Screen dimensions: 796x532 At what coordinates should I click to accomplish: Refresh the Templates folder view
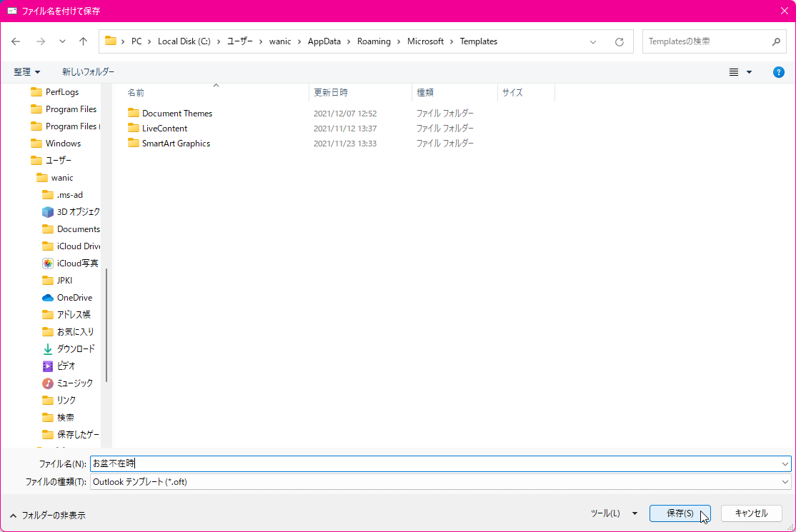[x=620, y=41]
